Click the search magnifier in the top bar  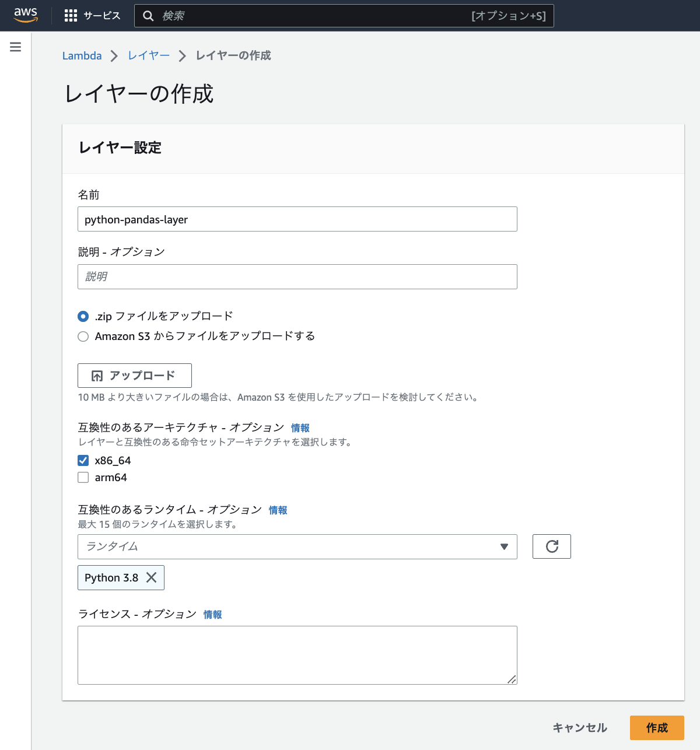pyautogui.click(x=148, y=15)
